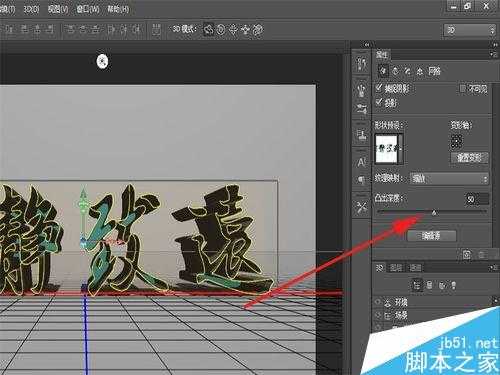The image size is (500, 375).
Task: Click the white light widget above the canvas
Action: (x=103, y=61)
